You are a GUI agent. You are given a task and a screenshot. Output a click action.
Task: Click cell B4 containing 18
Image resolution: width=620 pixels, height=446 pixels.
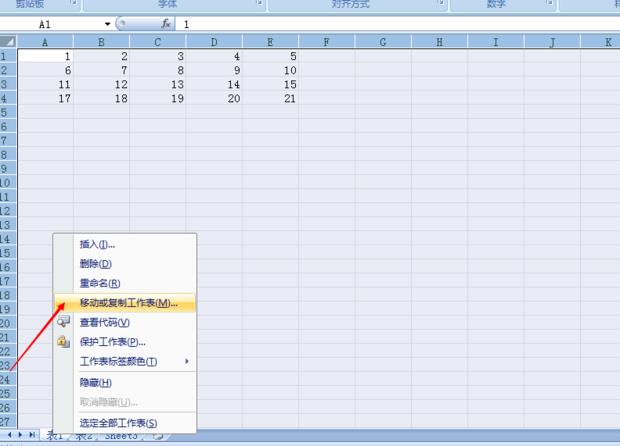pyautogui.click(x=101, y=98)
